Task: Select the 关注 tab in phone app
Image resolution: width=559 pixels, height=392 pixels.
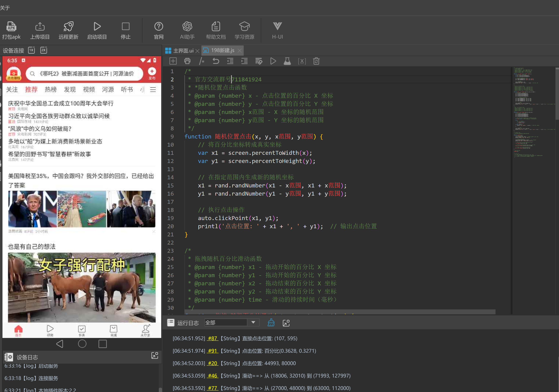Action: pyautogui.click(x=12, y=90)
